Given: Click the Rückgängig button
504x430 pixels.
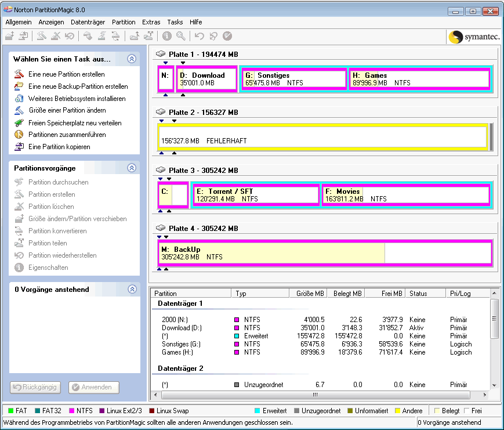Looking at the screenshot, I should click(35, 387).
